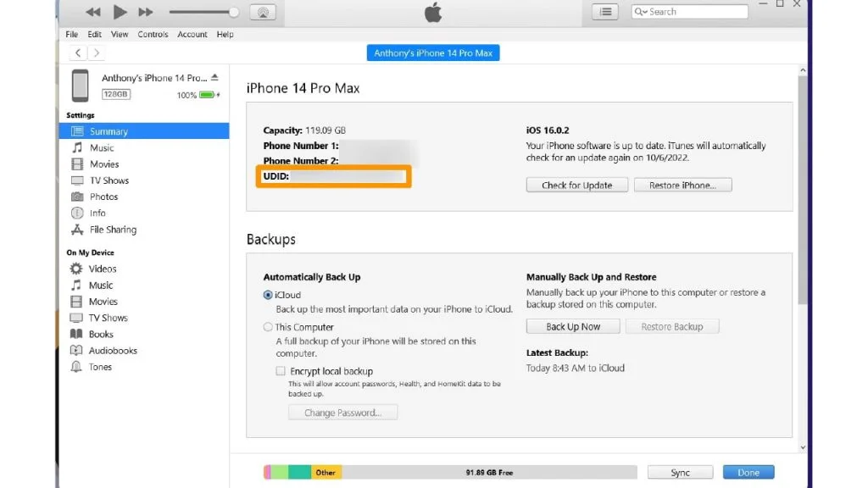Screen dimensions: 868x488
Task: Click Restore iPhone button
Action: [x=682, y=185]
